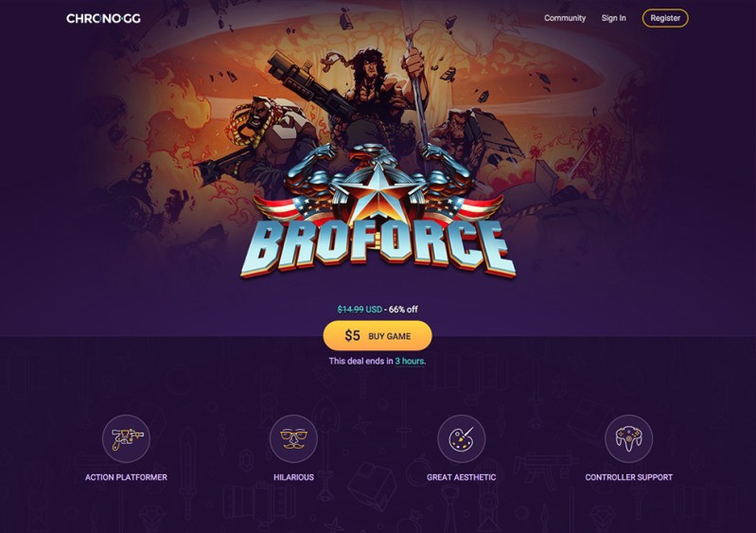
Task: Click the struck-through $14.99 USD price
Action: pyautogui.click(x=360, y=310)
